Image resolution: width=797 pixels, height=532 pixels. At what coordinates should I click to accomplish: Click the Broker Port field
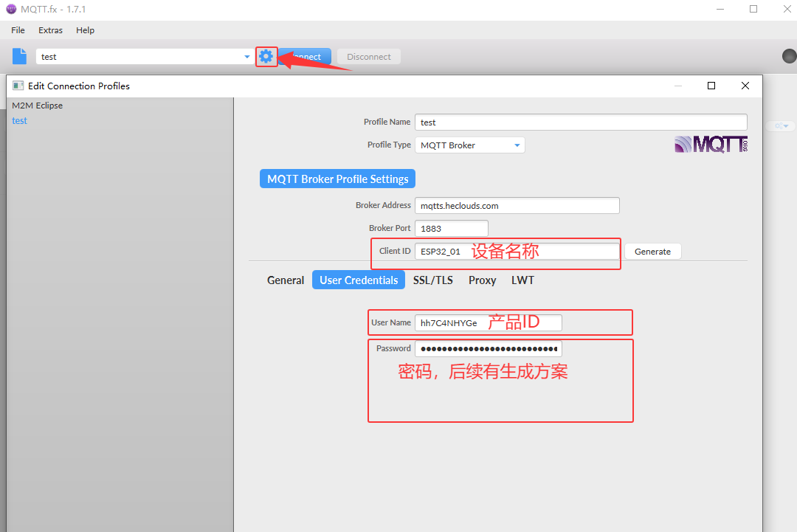click(x=452, y=228)
